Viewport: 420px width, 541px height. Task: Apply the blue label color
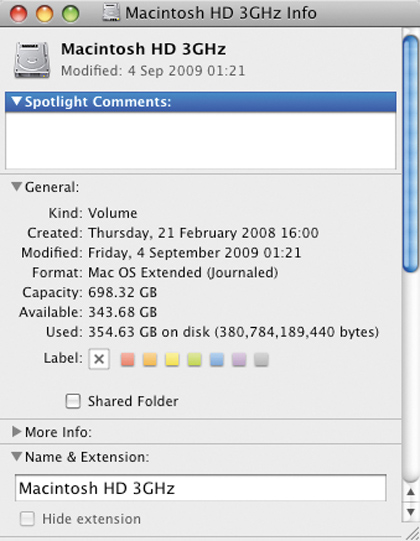point(217,360)
